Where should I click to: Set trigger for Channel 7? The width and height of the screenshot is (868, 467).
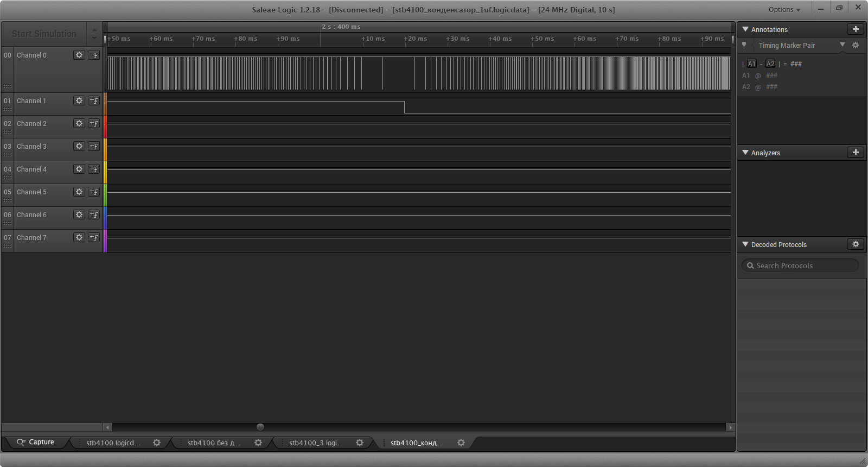[94, 237]
